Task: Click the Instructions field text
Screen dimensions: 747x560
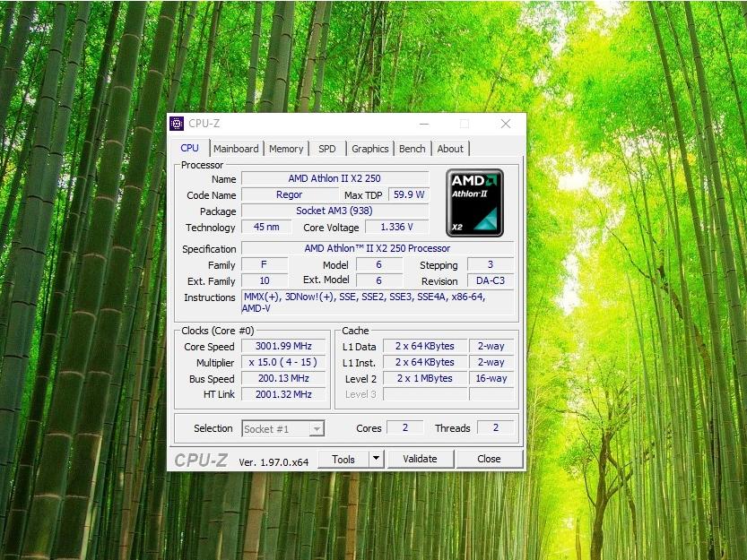Action: pos(378,302)
